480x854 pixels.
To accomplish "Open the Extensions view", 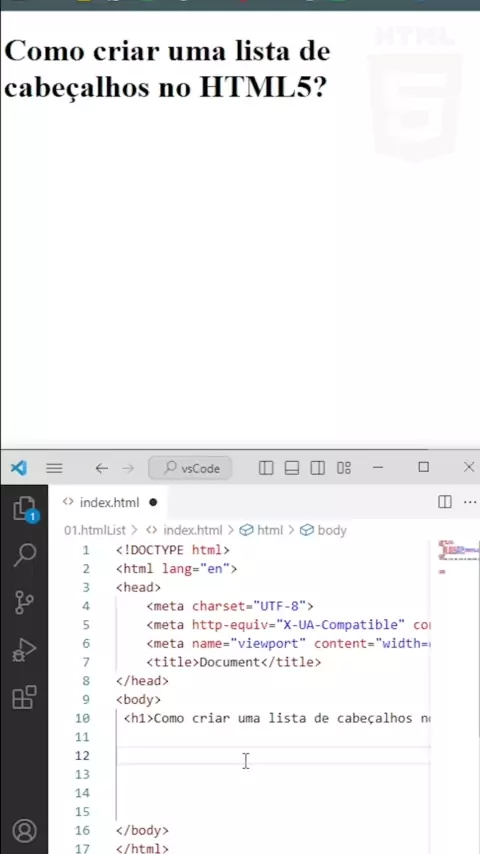I will tap(25, 697).
